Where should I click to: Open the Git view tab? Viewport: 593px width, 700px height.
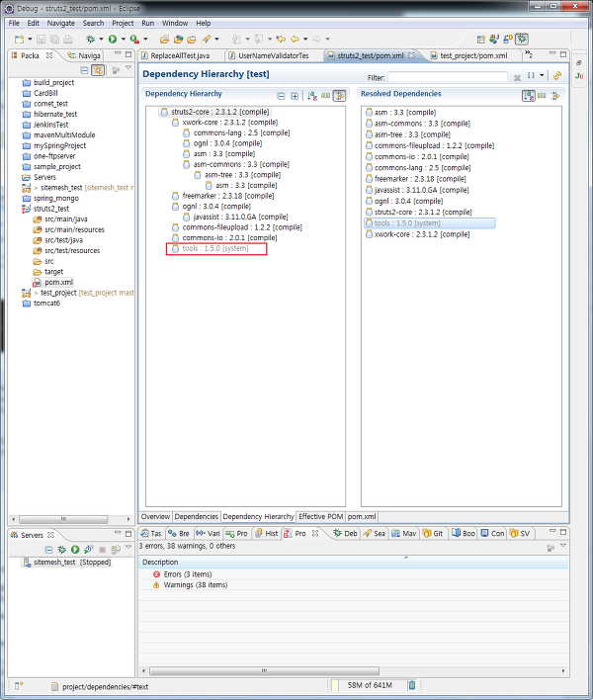point(433,534)
